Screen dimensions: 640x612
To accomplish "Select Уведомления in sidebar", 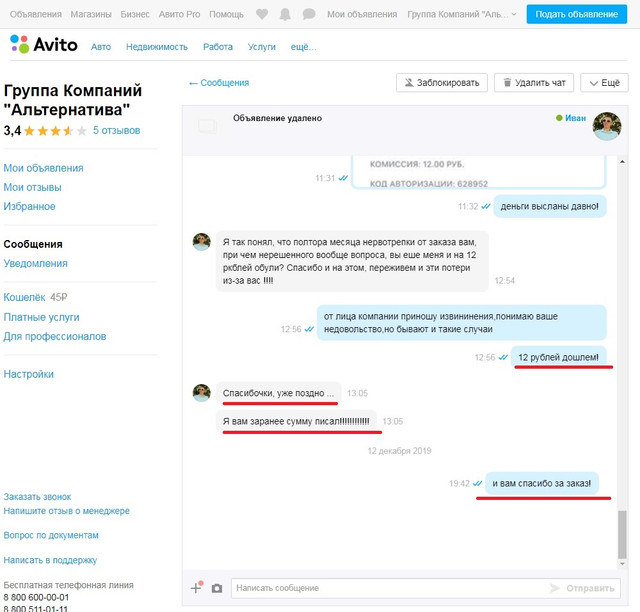I will coord(36,263).
